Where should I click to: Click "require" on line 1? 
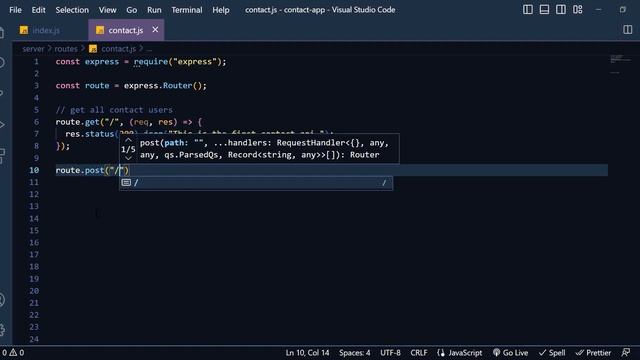click(151, 62)
